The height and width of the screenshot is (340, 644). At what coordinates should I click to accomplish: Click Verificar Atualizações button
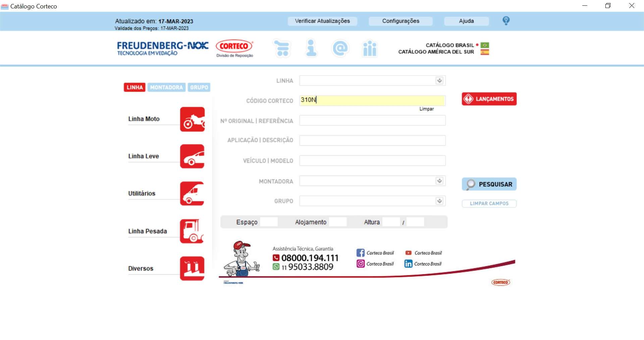(322, 21)
